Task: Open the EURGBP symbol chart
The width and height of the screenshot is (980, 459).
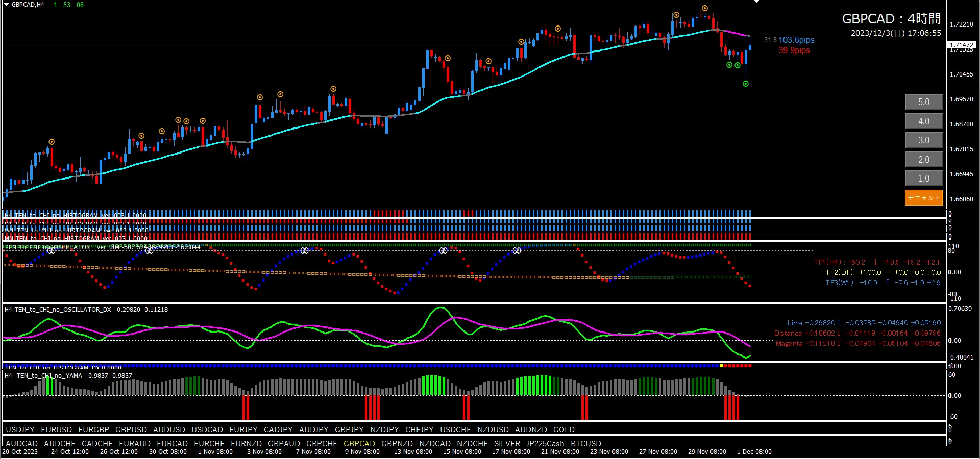Action: (x=94, y=430)
